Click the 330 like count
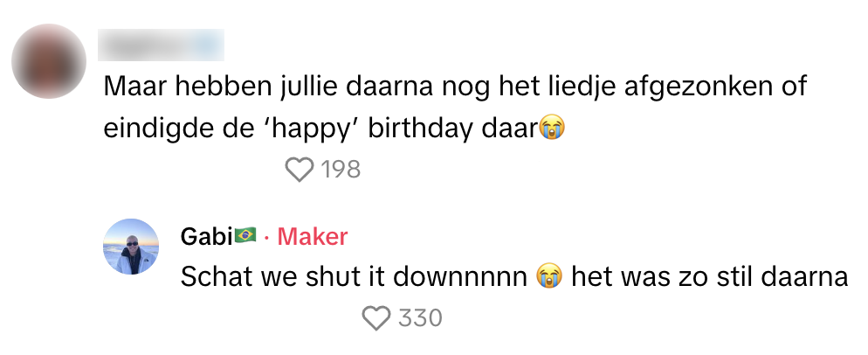868x355 pixels. [x=420, y=318]
